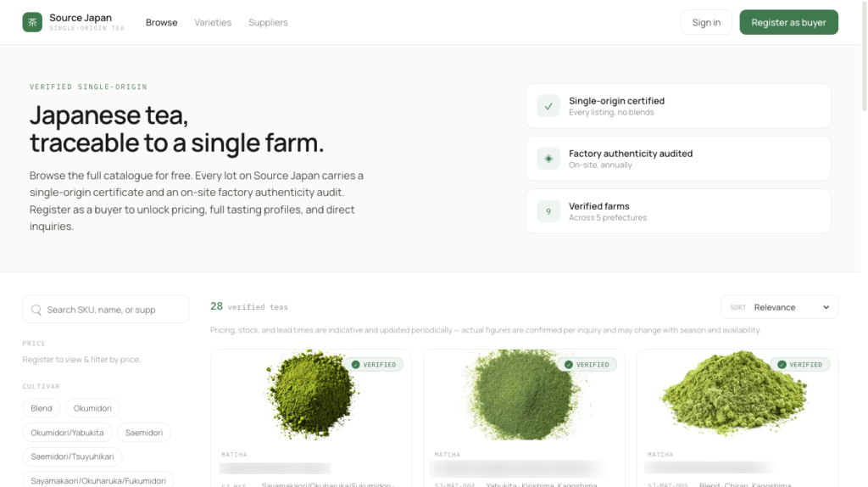
Task: Toggle the Okumidori cultivar filter
Action: (92, 408)
